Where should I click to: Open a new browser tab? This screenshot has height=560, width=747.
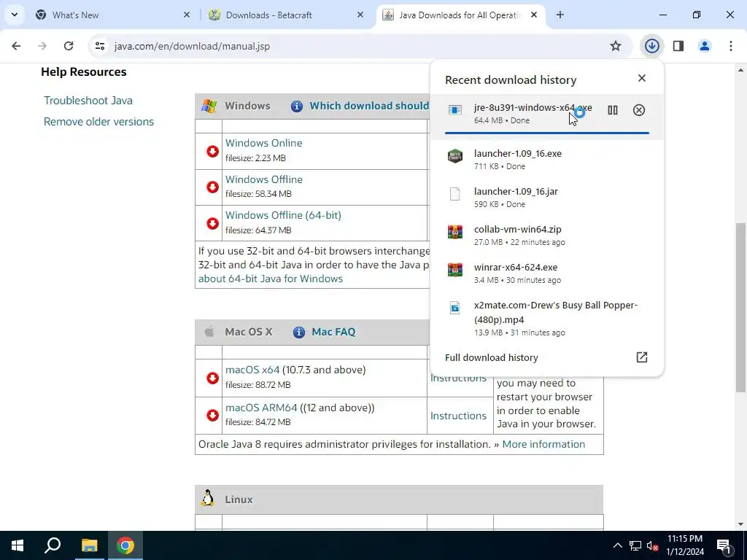pyautogui.click(x=560, y=15)
